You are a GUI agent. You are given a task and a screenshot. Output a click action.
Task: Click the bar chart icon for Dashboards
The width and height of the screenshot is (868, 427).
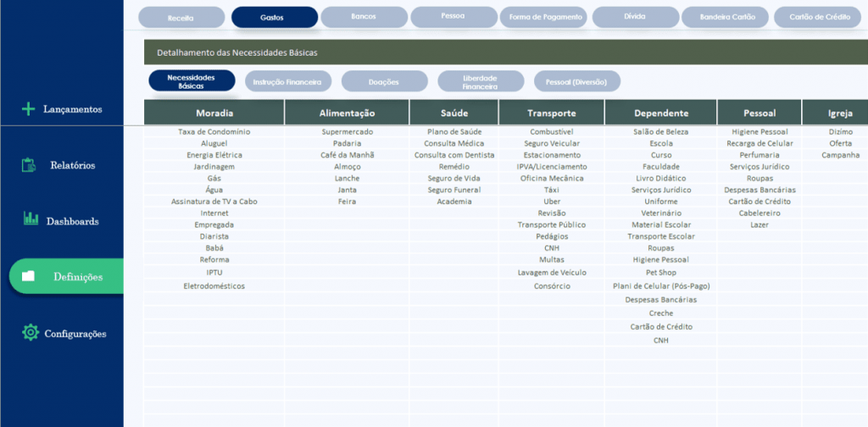pyautogui.click(x=31, y=218)
